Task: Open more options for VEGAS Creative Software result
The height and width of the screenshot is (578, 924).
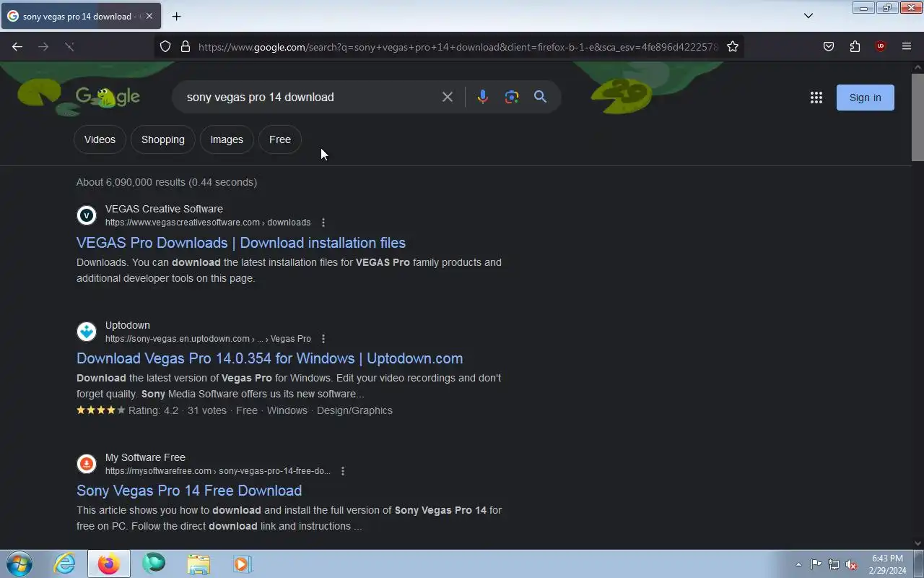Action: 323,223
